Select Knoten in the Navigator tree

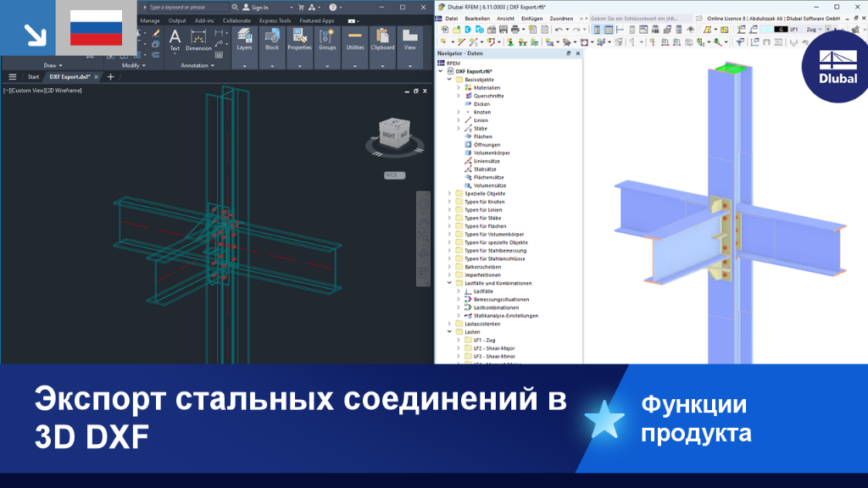[x=481, y=113]
